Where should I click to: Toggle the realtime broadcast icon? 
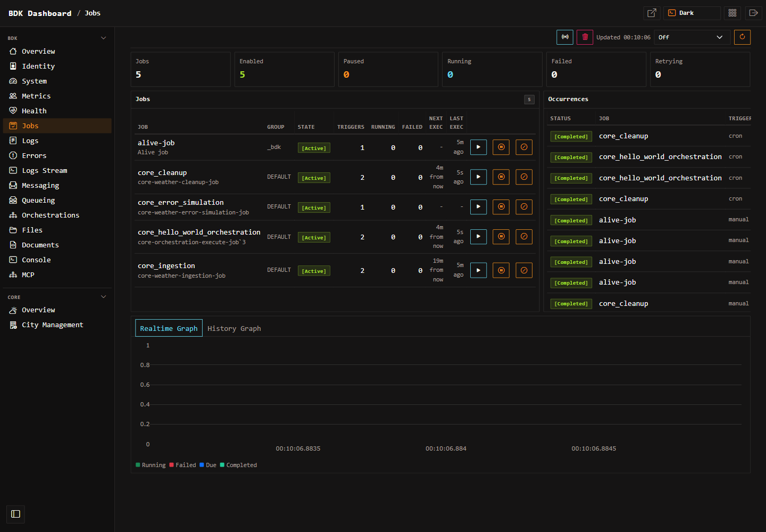tap(565, 37)
